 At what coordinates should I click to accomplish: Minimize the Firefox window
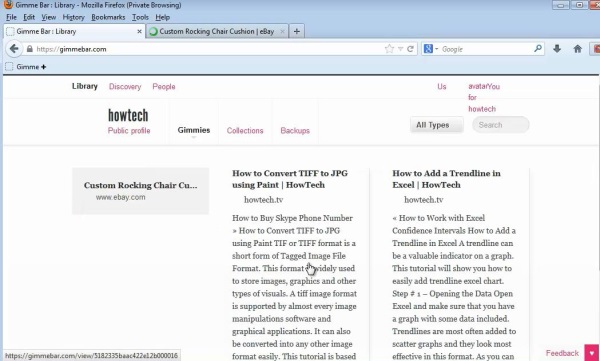[x=561, y=5]
